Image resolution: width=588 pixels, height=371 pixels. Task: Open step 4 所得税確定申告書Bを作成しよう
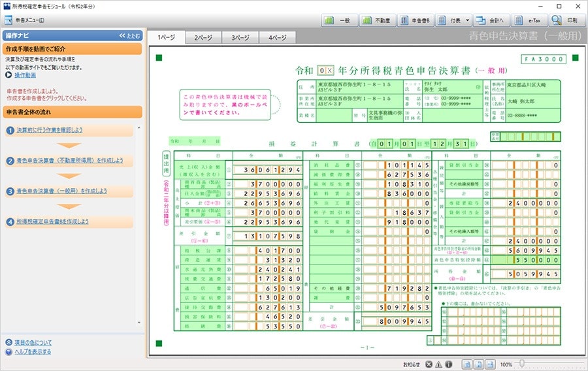(52, 221)
